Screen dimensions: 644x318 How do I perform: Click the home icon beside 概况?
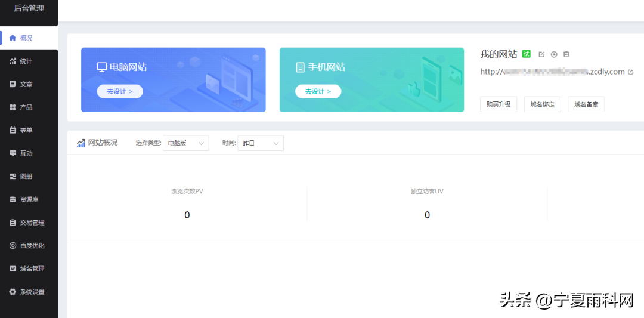click(x=13, y=38)
